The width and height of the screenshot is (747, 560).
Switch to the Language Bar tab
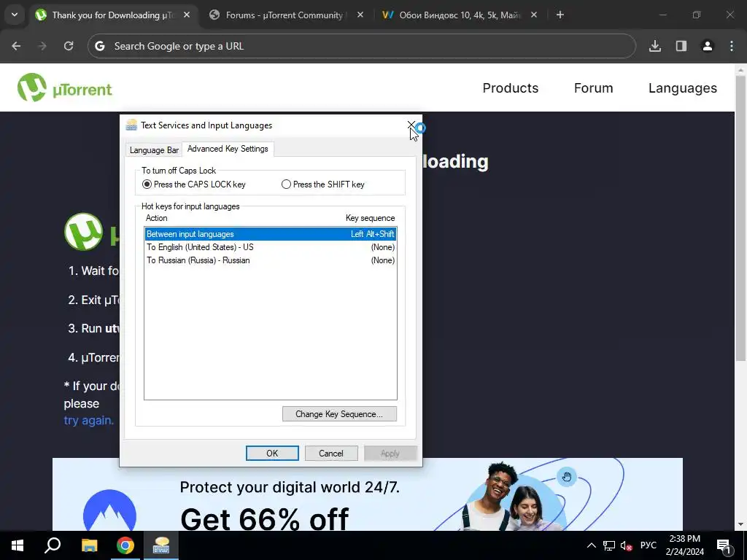coord(154,150)
